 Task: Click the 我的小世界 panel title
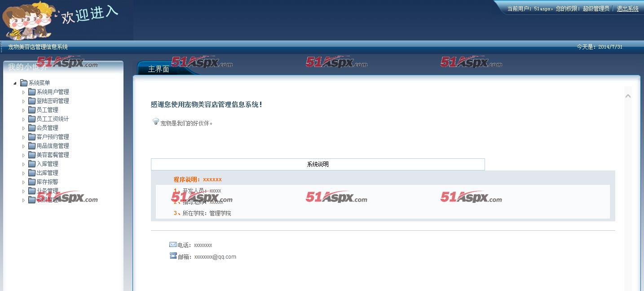coord(27,67)
